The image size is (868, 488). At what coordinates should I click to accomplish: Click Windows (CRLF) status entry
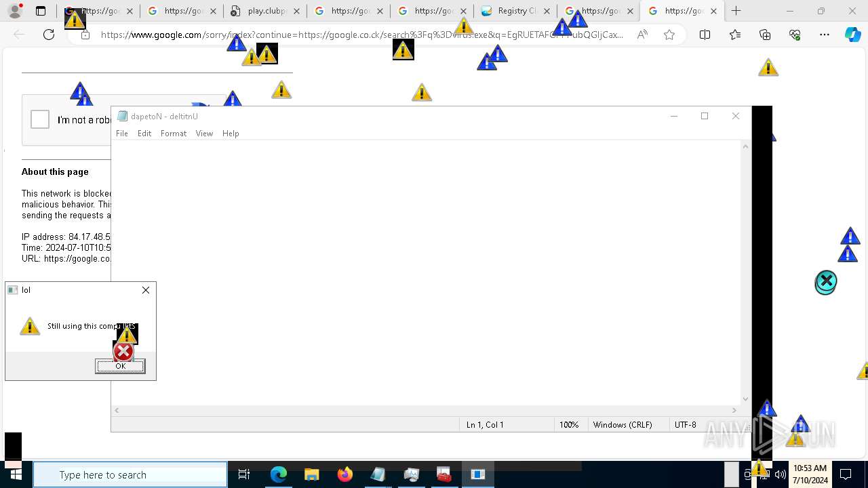pos(623,425)
